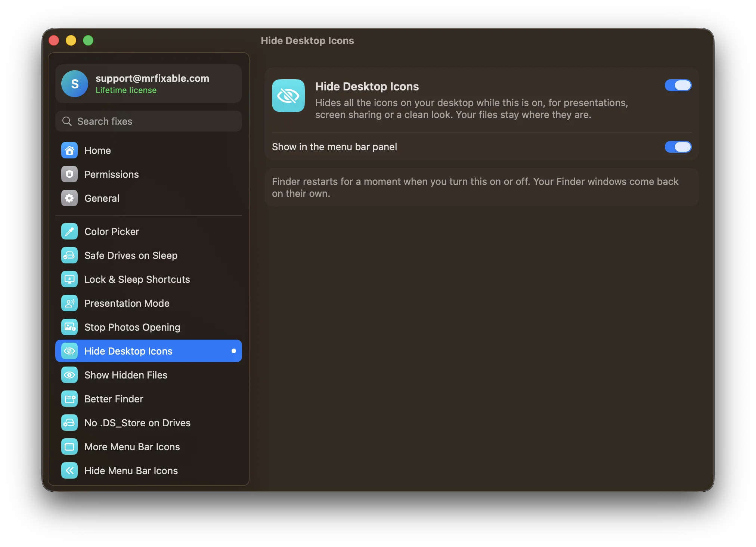This screenshot has height=547, width=756.
Task: Open Show Hidden Files
Action: pos(149,375)
